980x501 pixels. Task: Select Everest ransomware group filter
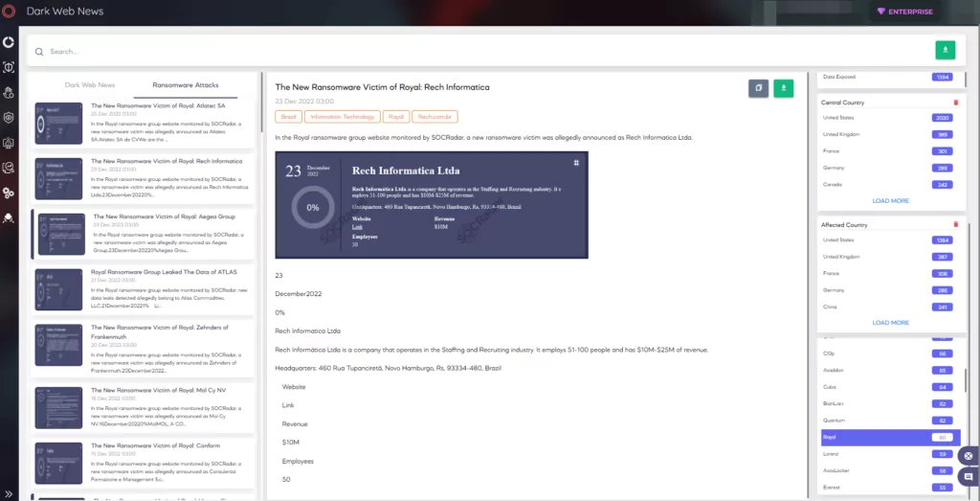892,488
